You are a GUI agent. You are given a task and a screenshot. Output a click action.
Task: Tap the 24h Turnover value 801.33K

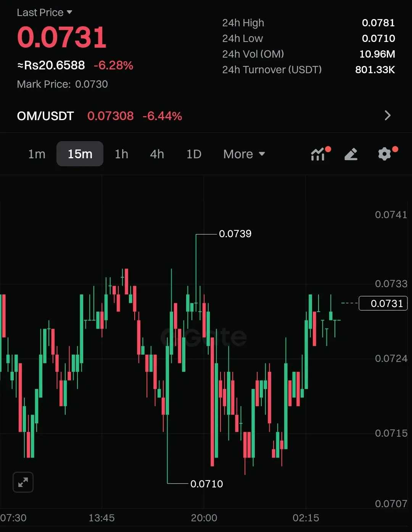375,70
